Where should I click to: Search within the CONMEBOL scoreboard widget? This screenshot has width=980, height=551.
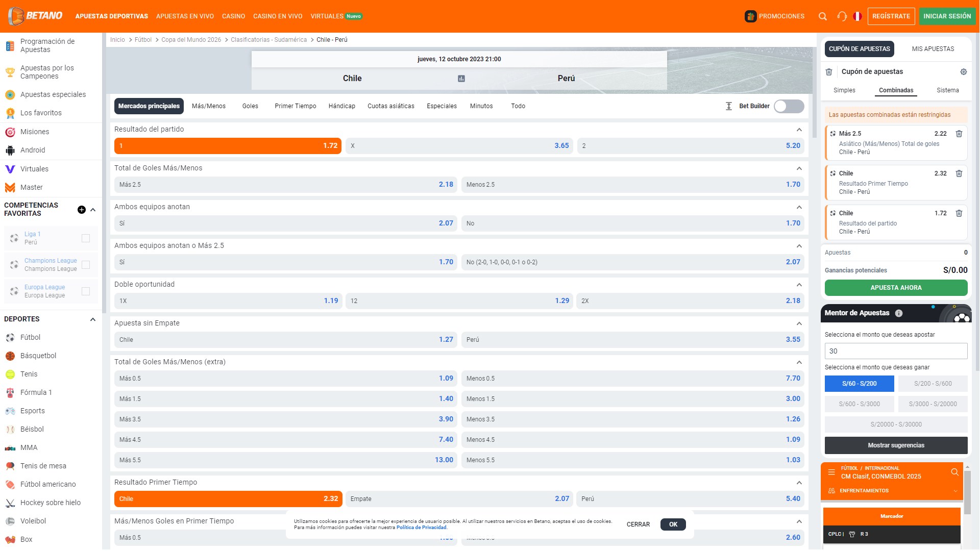click(954, 472)
